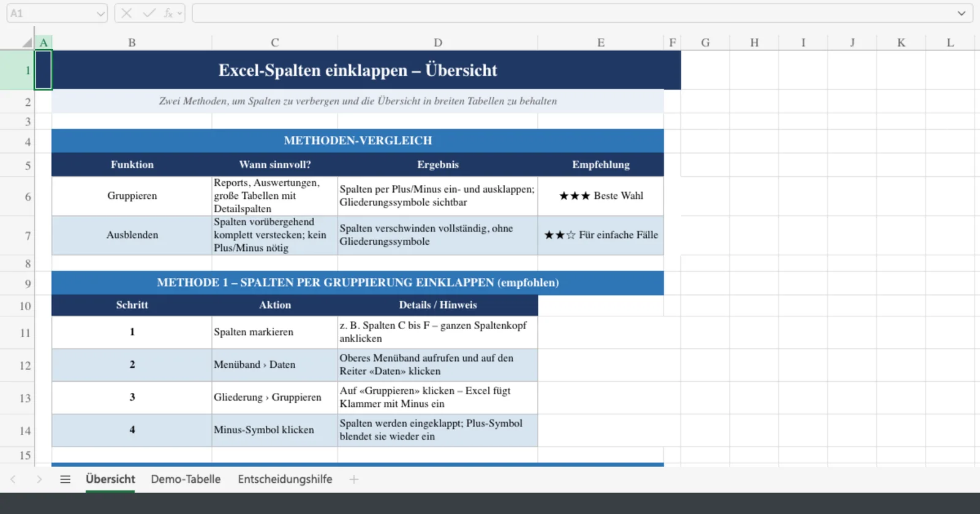The image size is (980, 514).
Task: Select cell 'Spalten vorübergehend komplett verstecken'
Action: (275, 235)
